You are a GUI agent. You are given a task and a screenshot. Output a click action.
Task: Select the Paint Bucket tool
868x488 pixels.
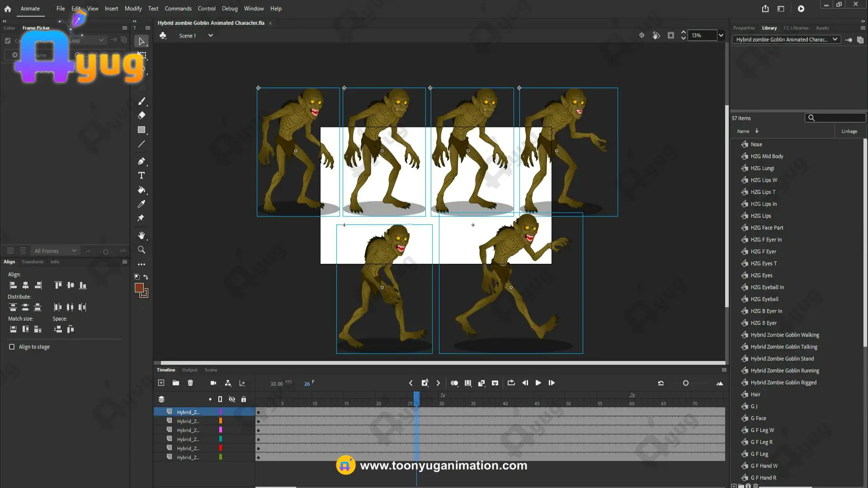(x=142, y=190)
